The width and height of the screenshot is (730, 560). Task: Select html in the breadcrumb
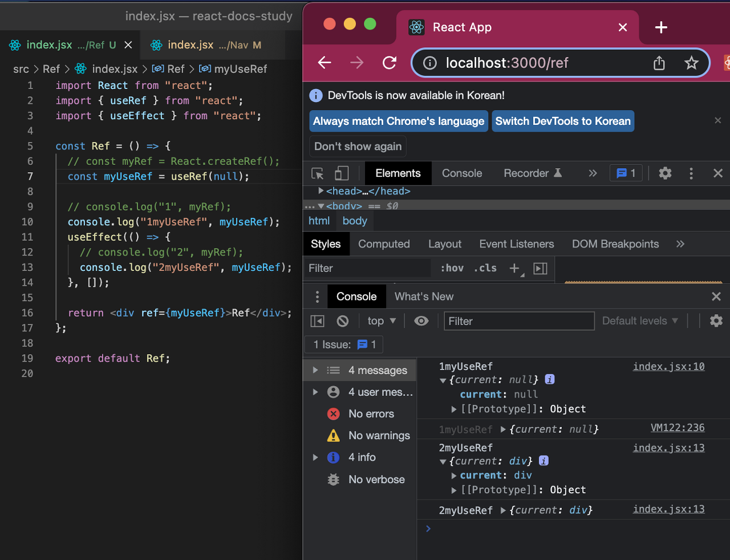[x=319, y=221]
